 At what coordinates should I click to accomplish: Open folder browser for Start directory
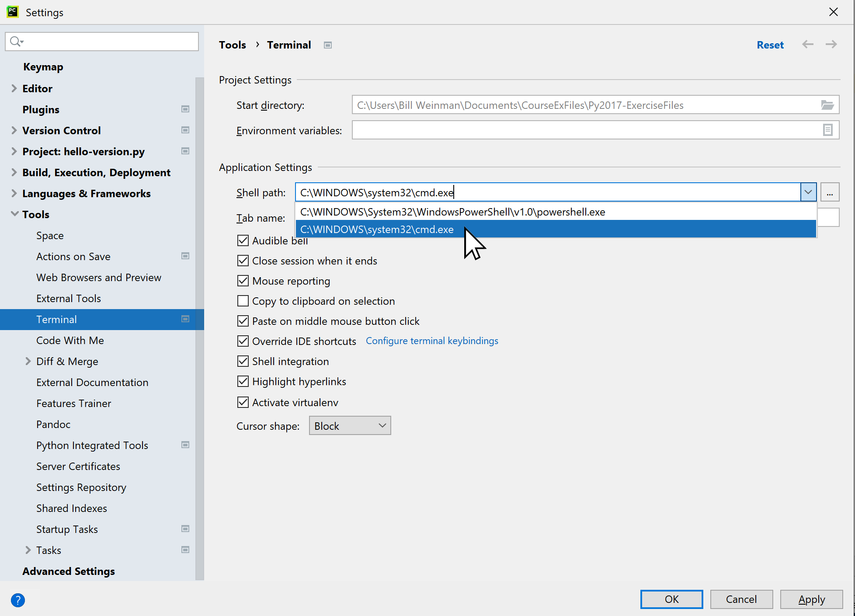(827, 105)
